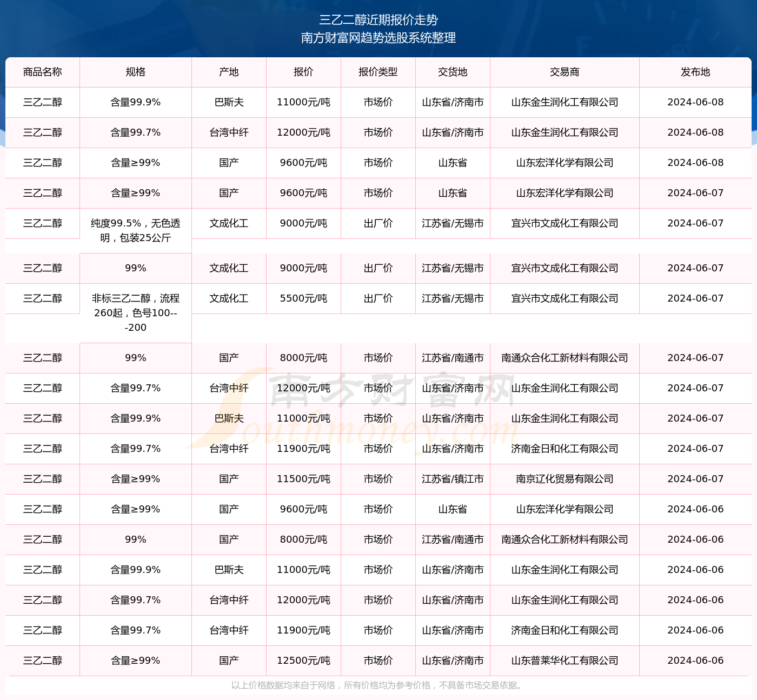The height and width of the screenshot is (700, 757).
Task: Click 11900元/吨 in the 2024-06-07 row
Action: (304, 449)
